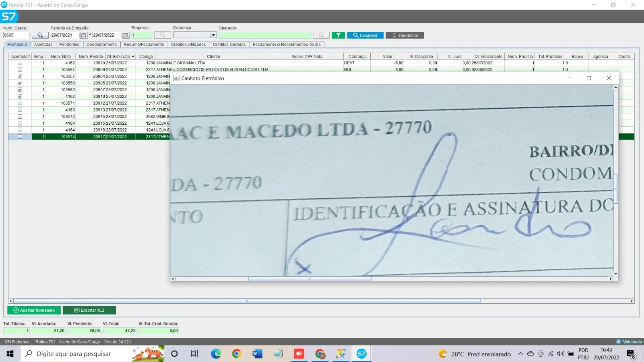Click the green filter icon
644x362 pixels.
338,35
